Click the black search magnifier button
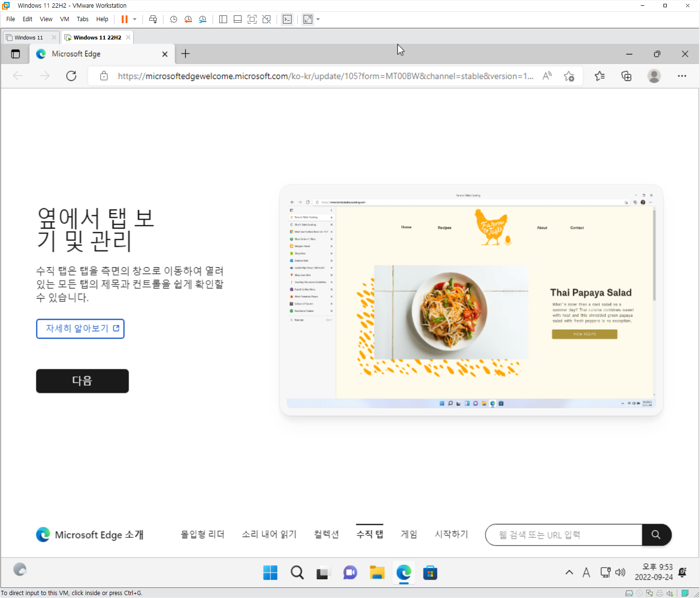Image resolution: width=700 pixels, height=598 pixels. tap(656, 535)
